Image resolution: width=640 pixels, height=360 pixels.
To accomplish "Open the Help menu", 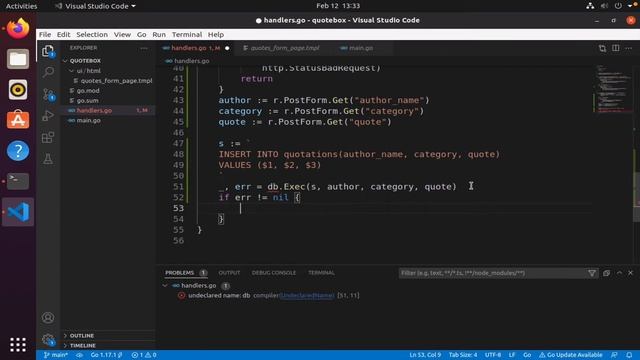I will [216, 35].
